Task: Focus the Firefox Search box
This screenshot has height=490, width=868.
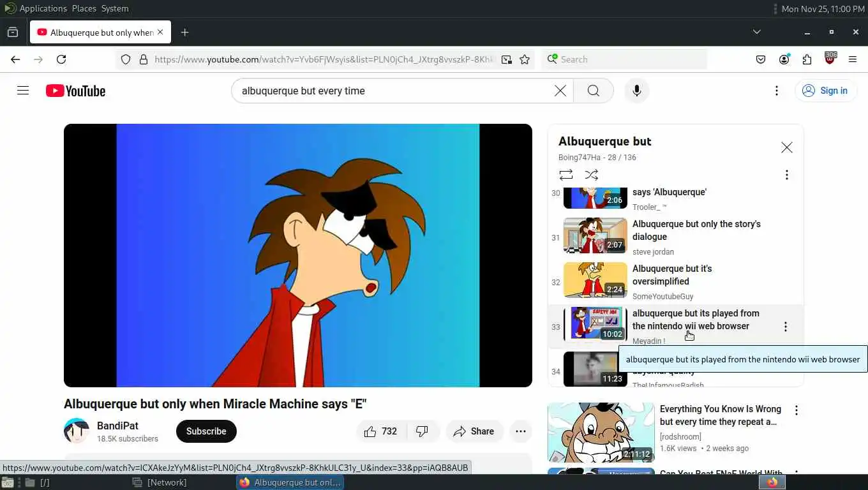Action: pyautogui.click(x=624, y=59)
